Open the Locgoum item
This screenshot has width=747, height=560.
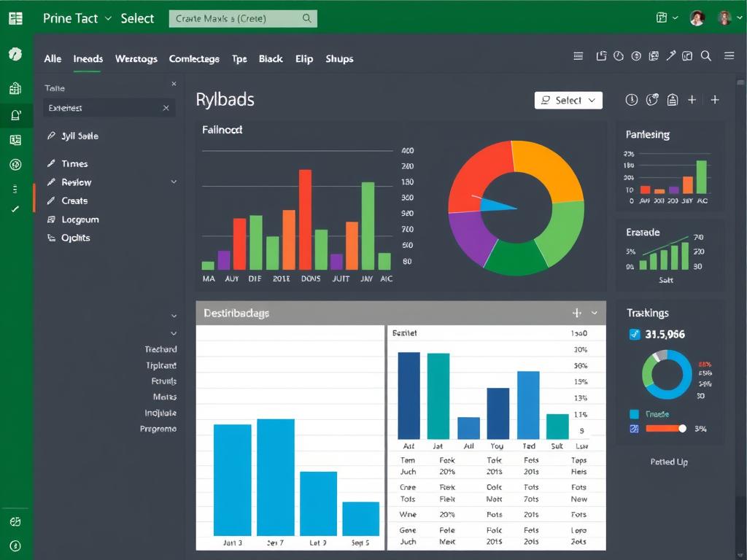[x=80, y=219]
